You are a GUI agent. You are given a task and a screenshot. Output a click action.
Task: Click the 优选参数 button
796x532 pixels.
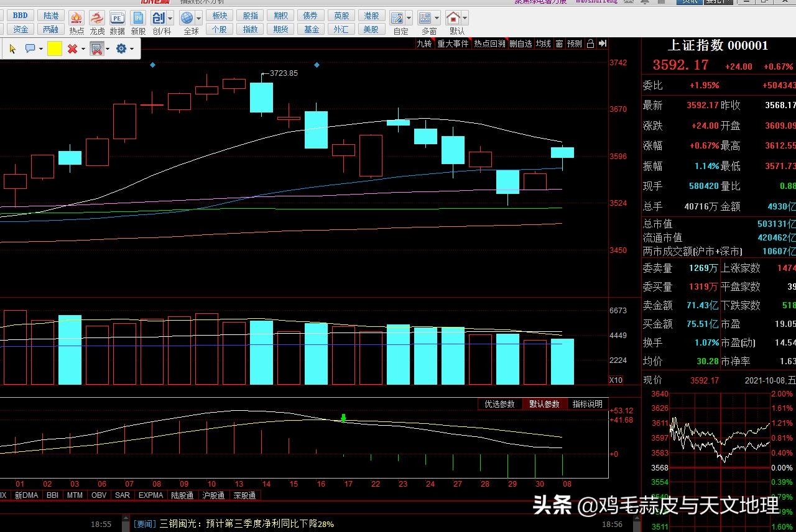point(500,404)
